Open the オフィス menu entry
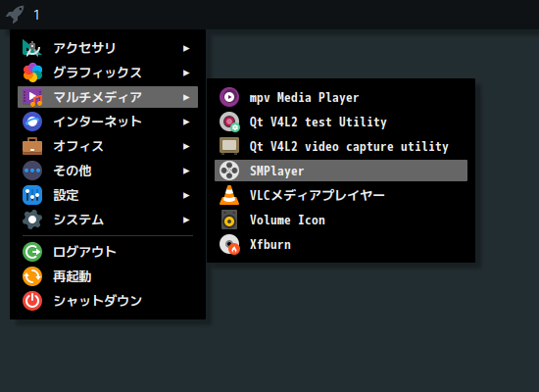The width and height of the screenshot is (539, 392). (108, 146)
